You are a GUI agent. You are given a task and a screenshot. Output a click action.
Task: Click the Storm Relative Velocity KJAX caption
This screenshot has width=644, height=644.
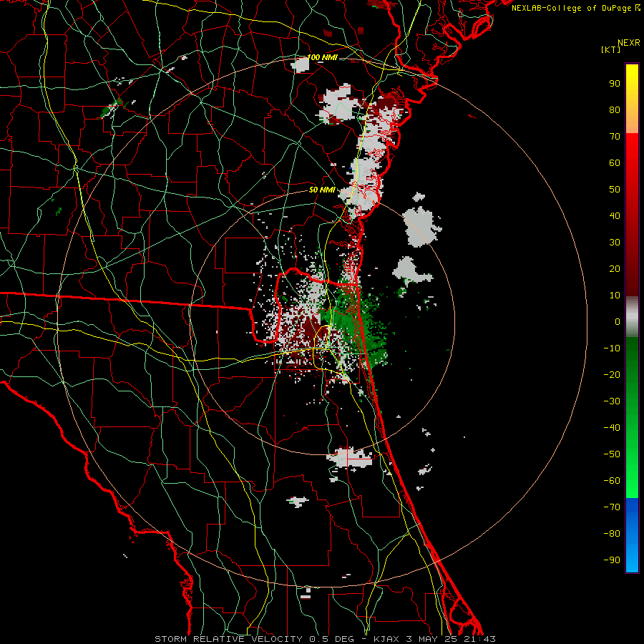[x=326, y=639]
